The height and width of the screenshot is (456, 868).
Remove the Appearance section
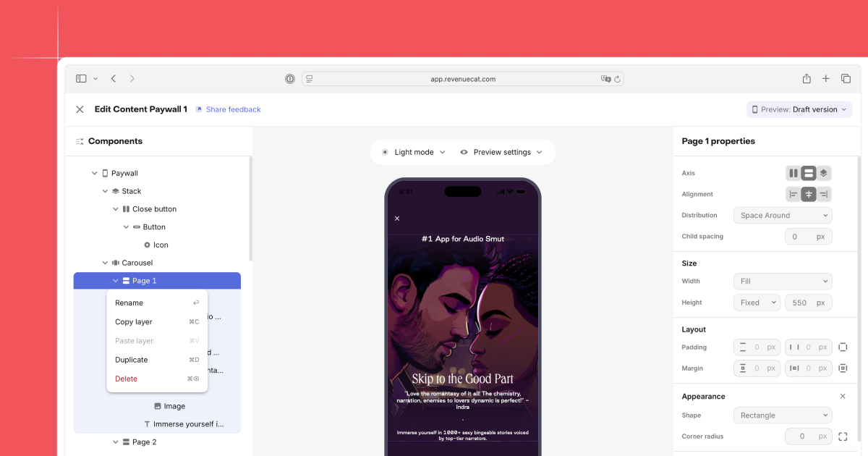843,396
